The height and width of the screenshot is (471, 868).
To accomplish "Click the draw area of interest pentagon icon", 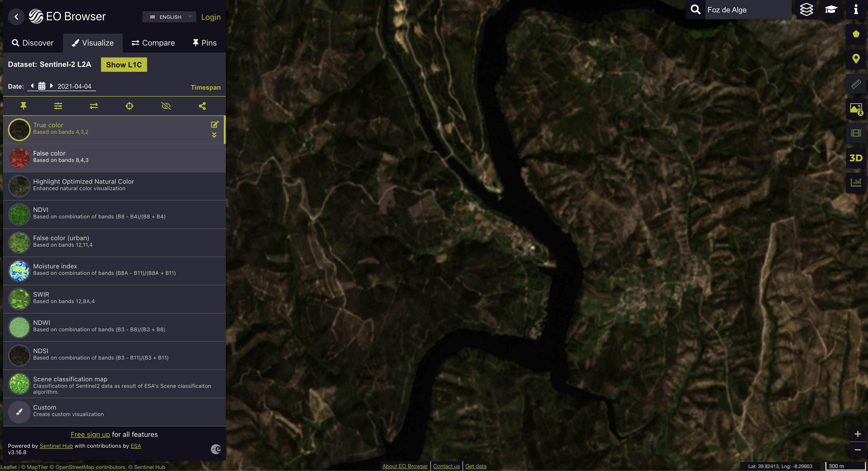I will [856, 34].
